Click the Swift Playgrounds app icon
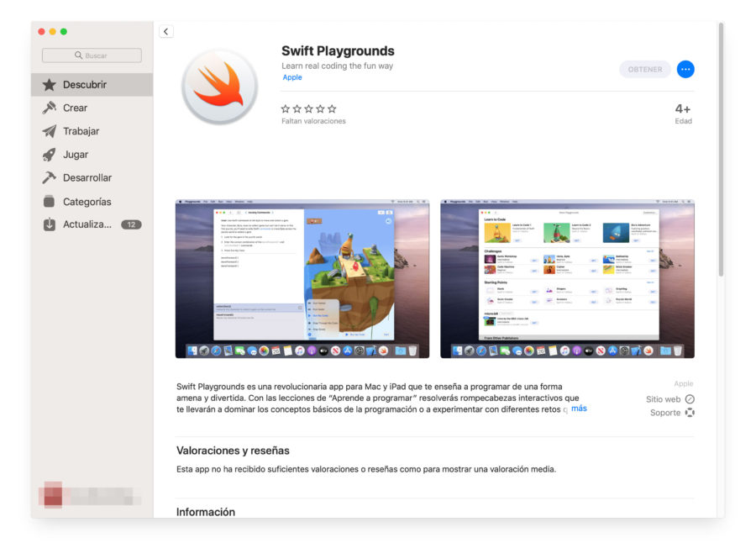This screenshot has width=756, height=559. 219,84
